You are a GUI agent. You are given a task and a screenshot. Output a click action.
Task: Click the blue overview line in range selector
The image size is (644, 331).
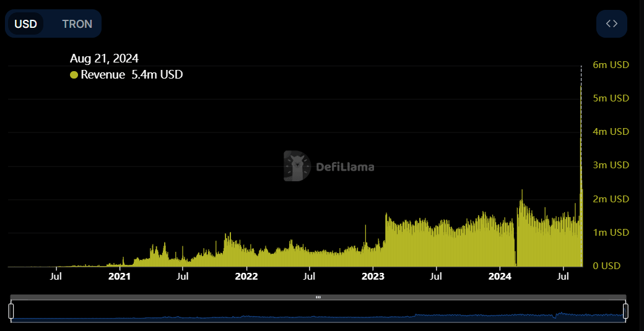tap(318, 316)
